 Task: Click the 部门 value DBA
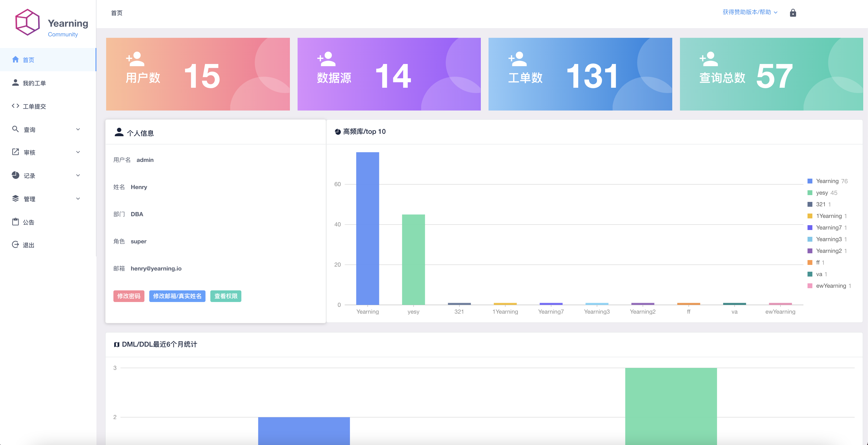[137, 214]
